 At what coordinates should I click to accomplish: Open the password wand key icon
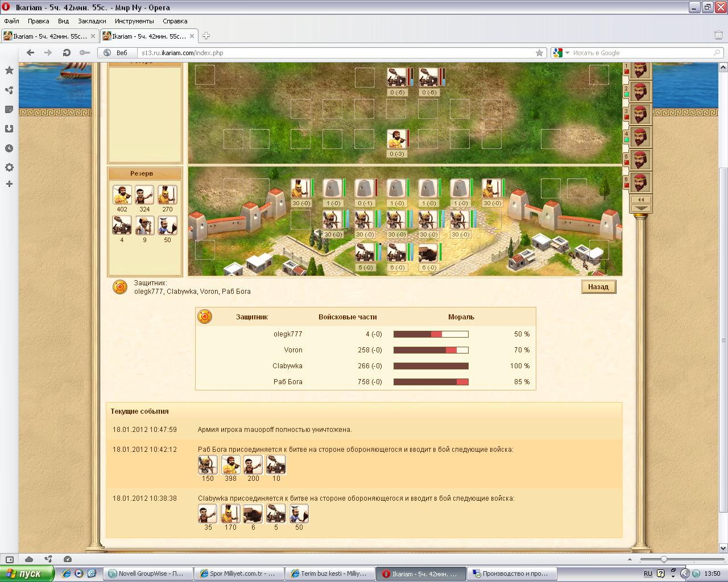(85, 53)
